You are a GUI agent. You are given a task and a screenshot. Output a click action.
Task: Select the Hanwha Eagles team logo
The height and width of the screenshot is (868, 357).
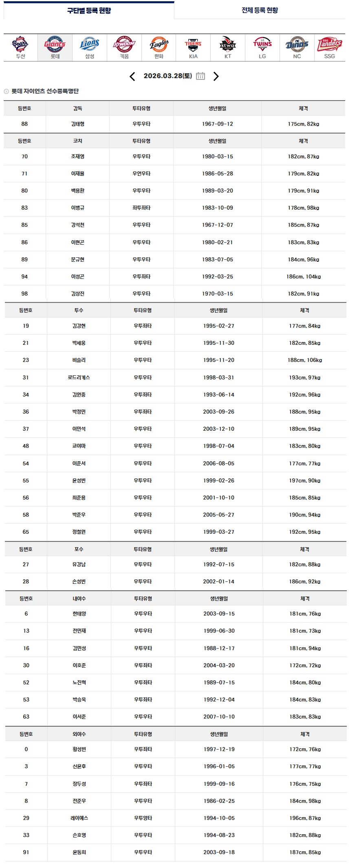(159, 44)
